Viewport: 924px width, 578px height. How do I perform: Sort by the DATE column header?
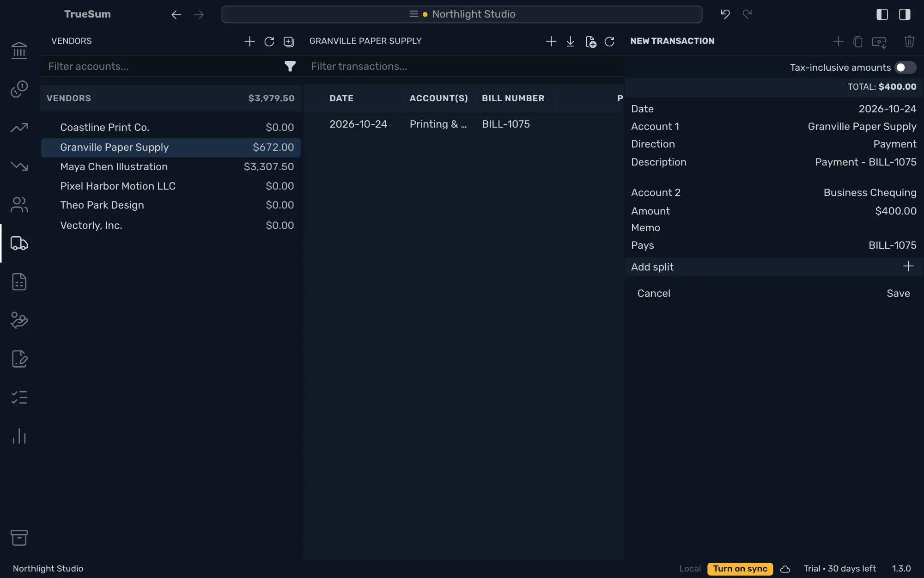[x=341, y=98]
